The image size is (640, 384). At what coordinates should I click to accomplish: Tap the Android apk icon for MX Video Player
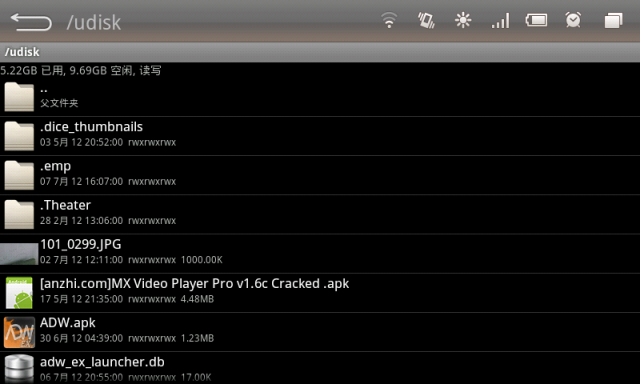point(19,293)
